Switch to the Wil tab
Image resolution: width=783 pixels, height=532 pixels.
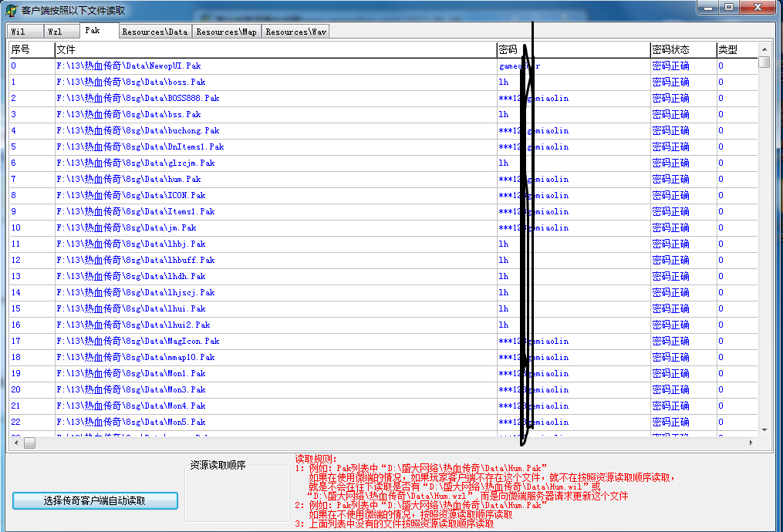25,32
